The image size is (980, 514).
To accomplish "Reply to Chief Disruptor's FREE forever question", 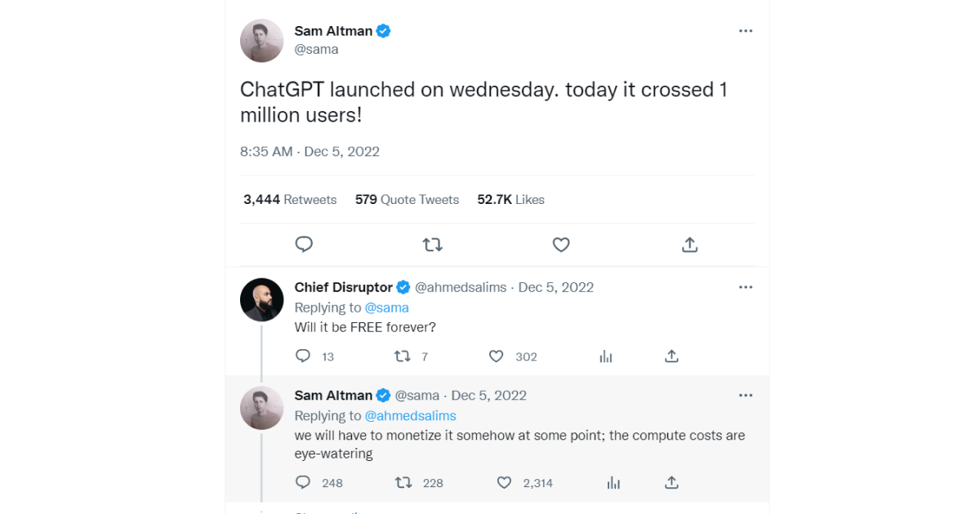I will coord(303,356).
